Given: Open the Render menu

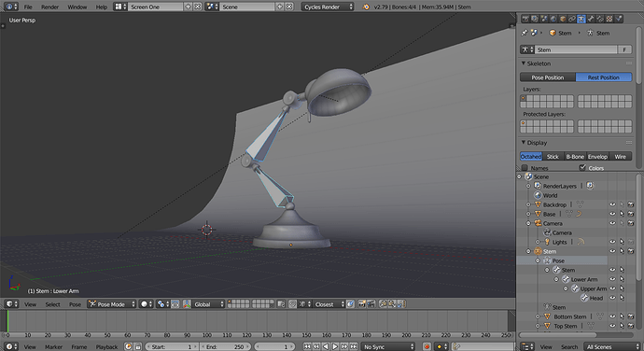Looking at the screenshot, I should pos(49,7).
